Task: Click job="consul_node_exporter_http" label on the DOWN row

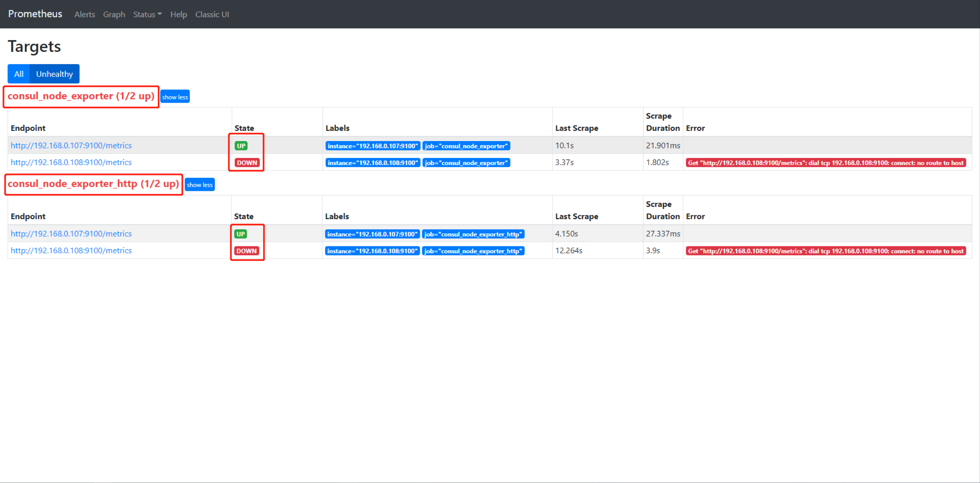Action: 473,250
